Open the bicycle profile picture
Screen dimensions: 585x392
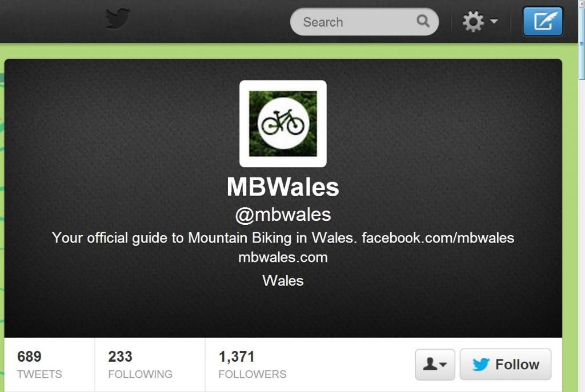point(283,124)
